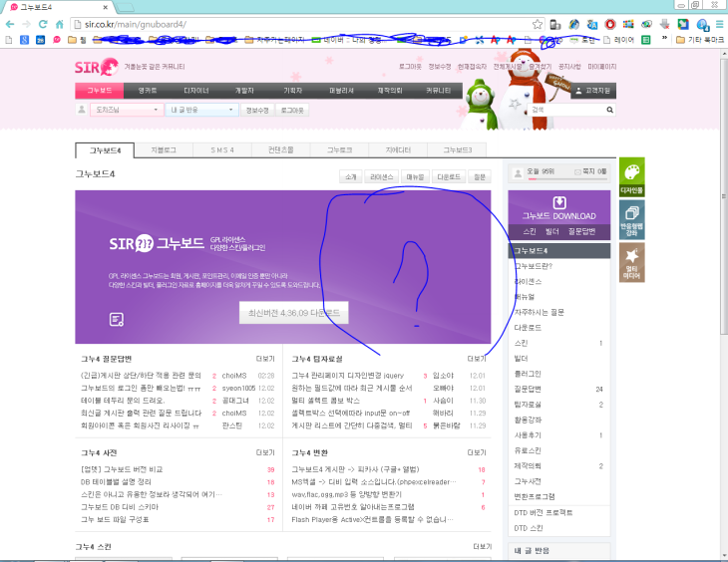The height and width of the screenshot is (562, 728).
Task: Open 더보기 for 그누4 사전
Action: tap(265, 452)
